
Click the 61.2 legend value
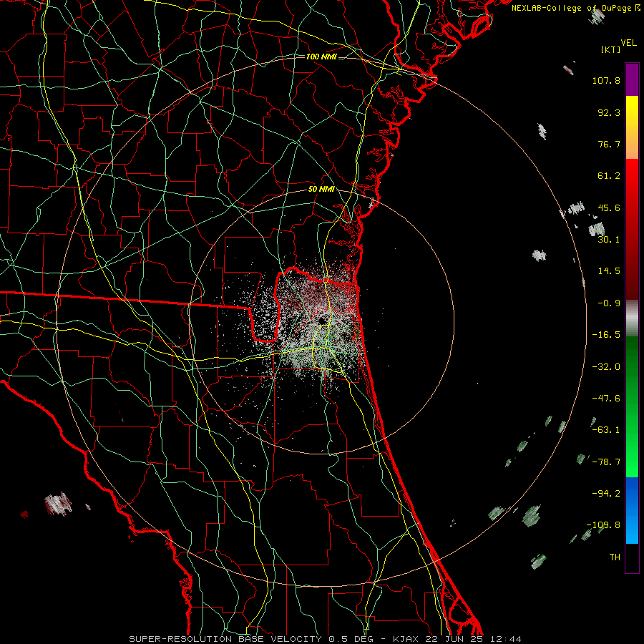[609, 176]
